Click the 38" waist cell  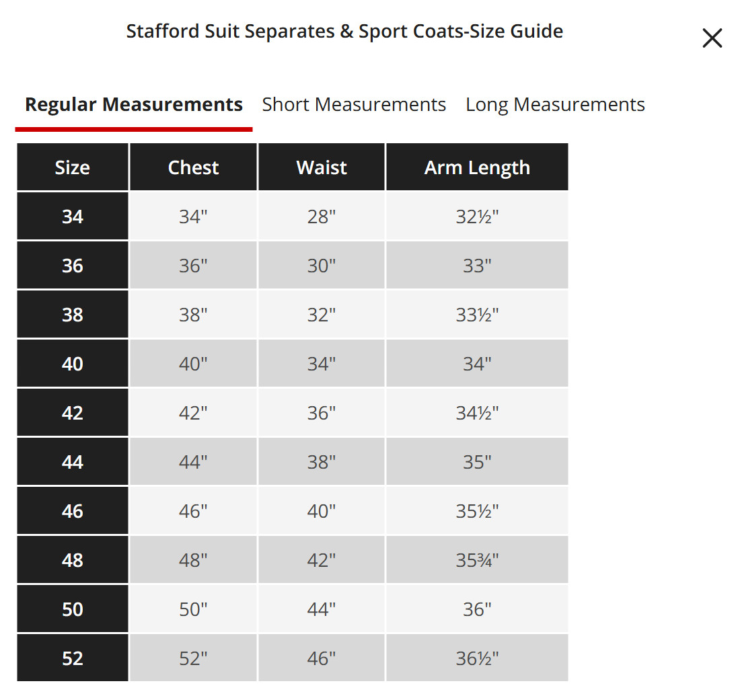point(322,462)
